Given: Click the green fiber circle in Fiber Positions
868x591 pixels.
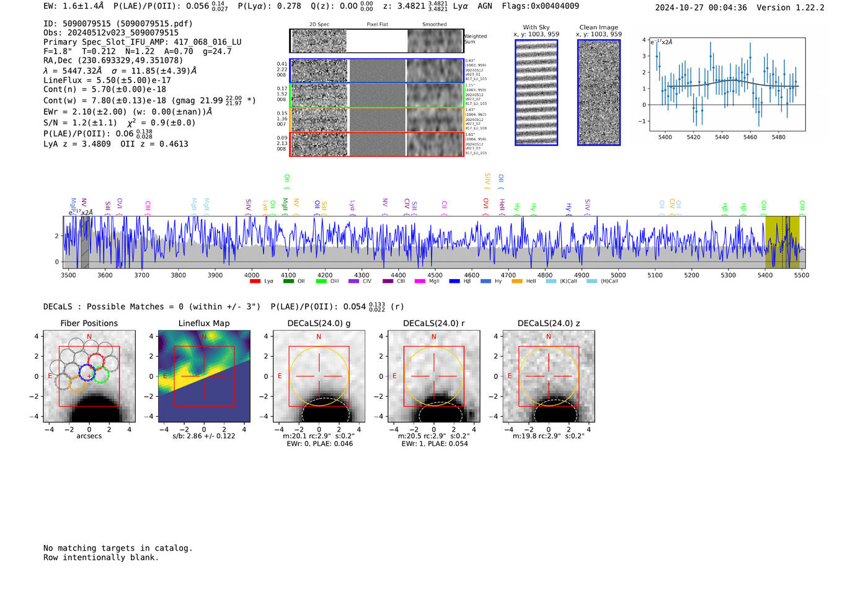Looking at the screenshot, I should click(100, 375).
